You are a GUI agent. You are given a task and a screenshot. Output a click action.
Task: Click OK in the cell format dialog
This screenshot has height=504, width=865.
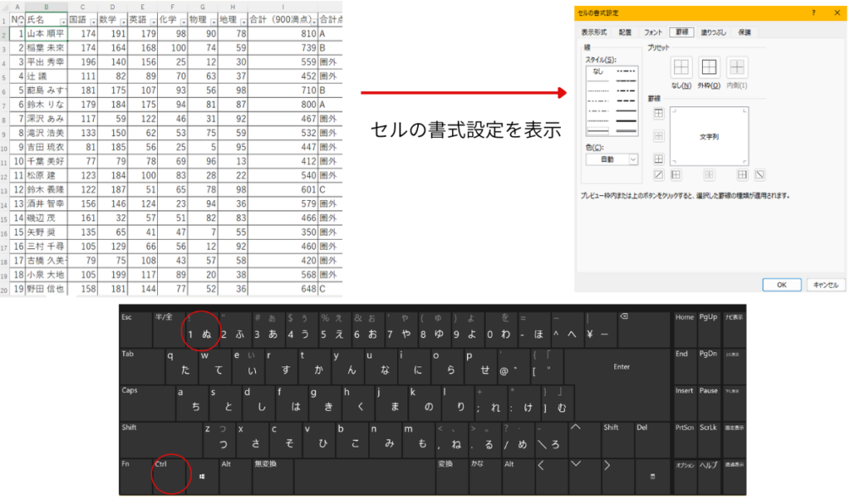coord(782,285)
